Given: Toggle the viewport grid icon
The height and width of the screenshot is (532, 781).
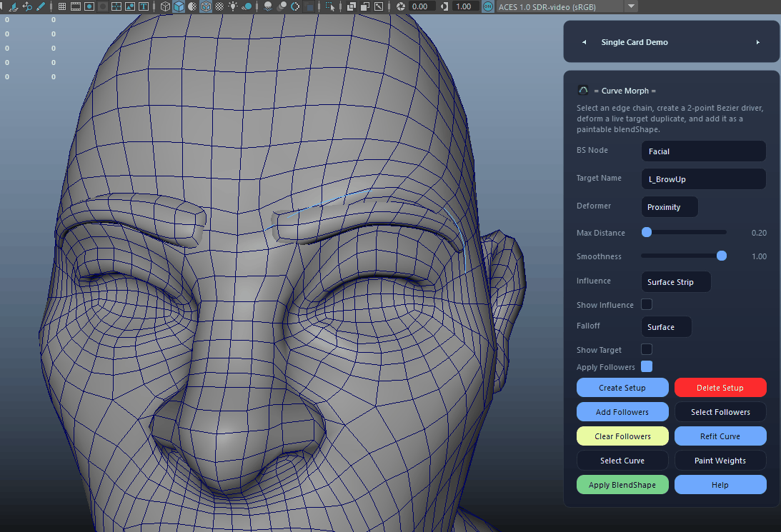Looking at the screenshot, I should (x=61, y=6).
